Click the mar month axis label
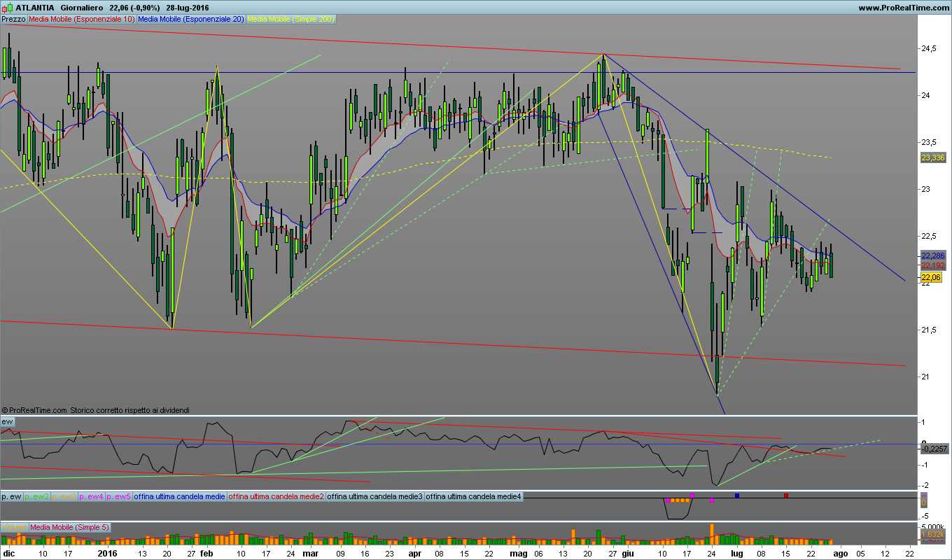 pyautogui.click(x=310, y=553)
